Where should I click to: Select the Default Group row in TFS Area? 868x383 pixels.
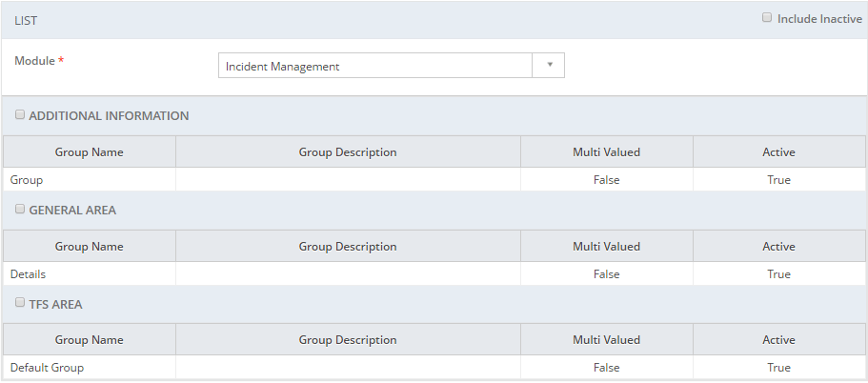(434, 368)
